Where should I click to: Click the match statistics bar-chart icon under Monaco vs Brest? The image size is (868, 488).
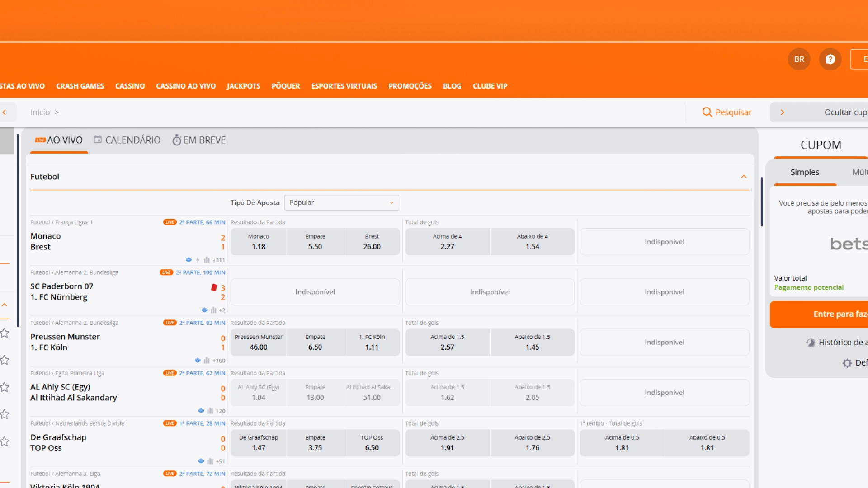pyautogui.click(x=207, y=260)
